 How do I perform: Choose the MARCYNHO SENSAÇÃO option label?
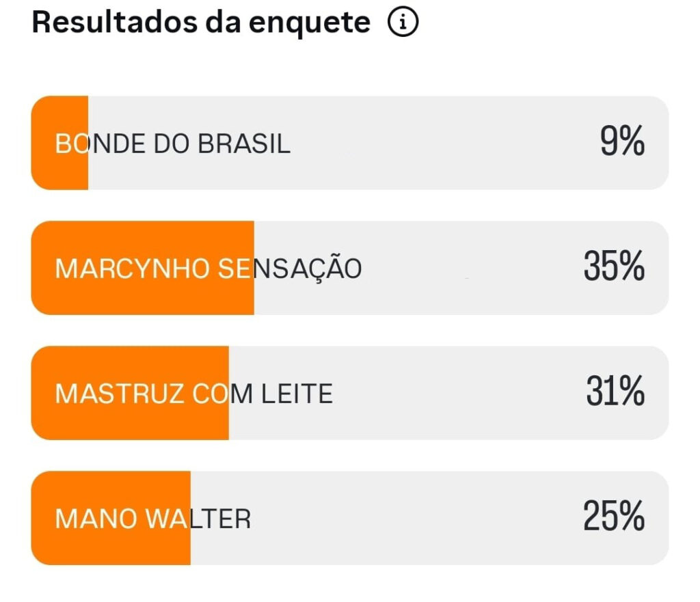coord(208,269)
